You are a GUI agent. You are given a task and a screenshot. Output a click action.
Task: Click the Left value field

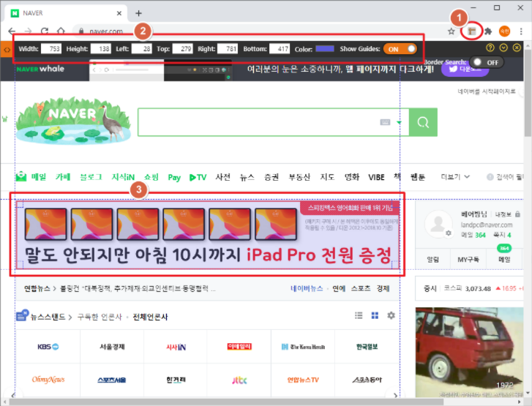[x=141, y=49]
